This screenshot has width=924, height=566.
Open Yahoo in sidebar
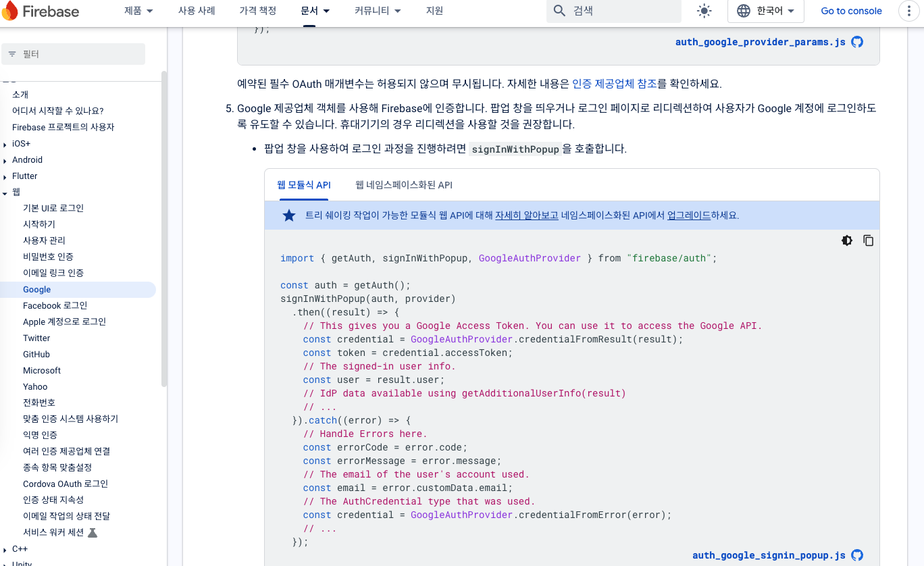coord(35,386)
